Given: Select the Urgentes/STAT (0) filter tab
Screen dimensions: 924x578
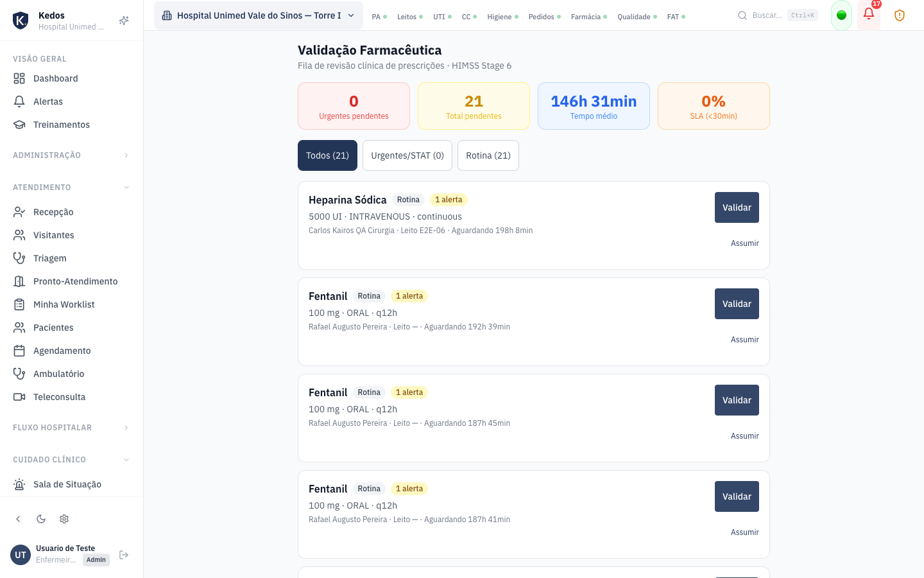Looking at the screenshot, I should [407, 155].
